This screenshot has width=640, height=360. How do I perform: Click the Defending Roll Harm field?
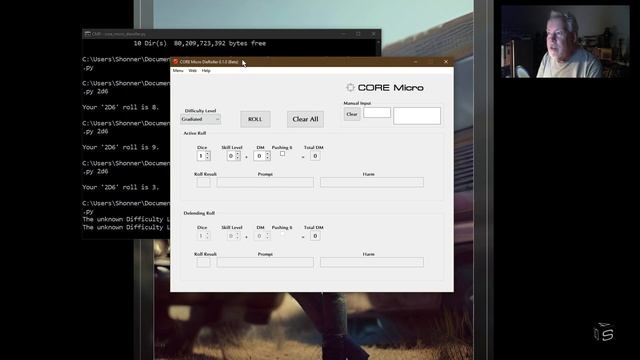(372, 262)
